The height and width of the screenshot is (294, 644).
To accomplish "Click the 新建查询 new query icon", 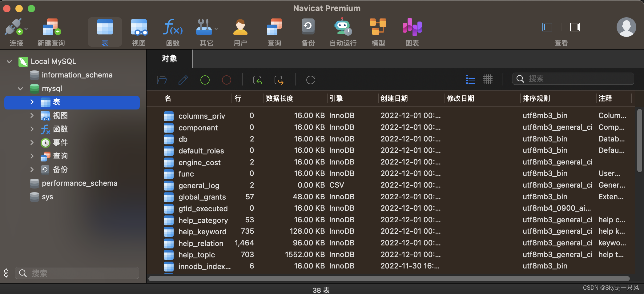I will [51, 27].
